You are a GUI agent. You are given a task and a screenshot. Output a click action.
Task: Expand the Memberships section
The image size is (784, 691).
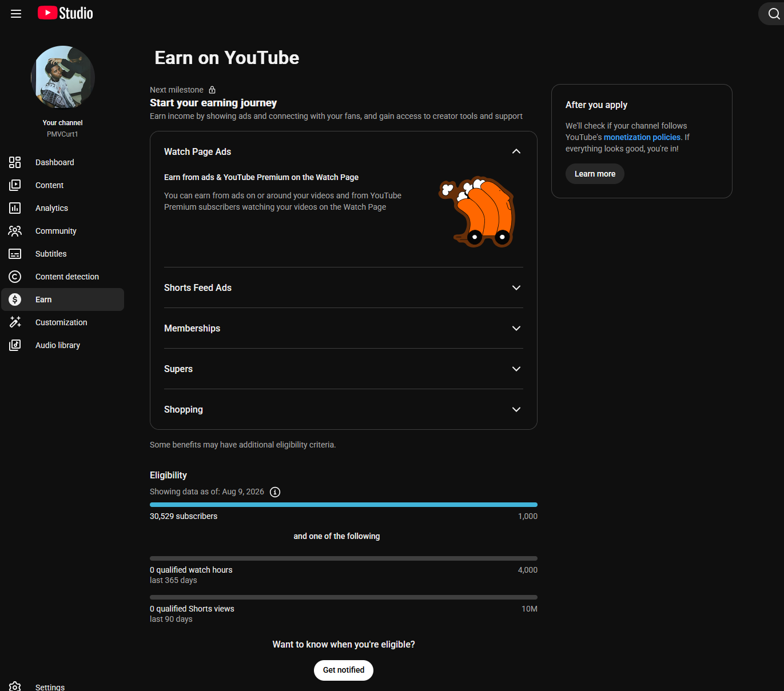point(516,328)
